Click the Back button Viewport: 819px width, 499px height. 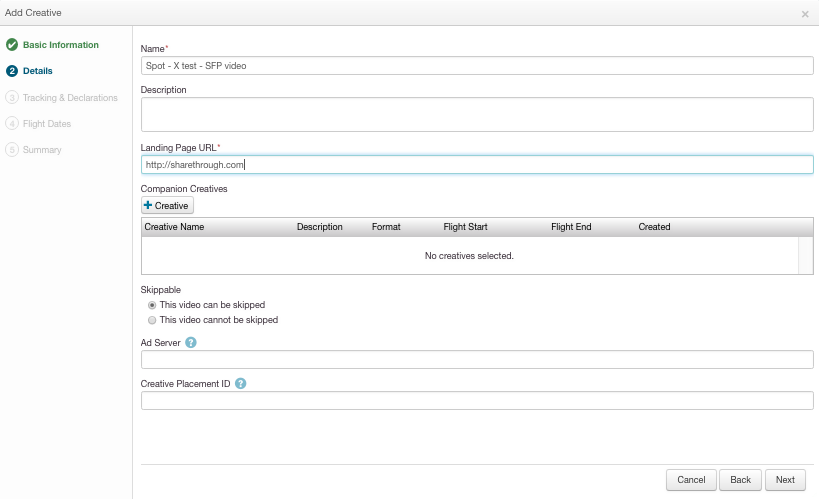tap(740, 480)
